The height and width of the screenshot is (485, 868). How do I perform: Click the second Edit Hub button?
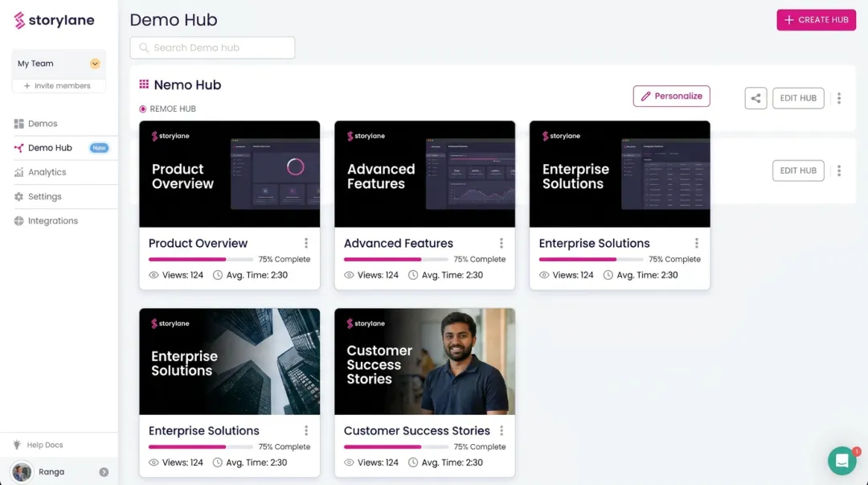(798, 171)
